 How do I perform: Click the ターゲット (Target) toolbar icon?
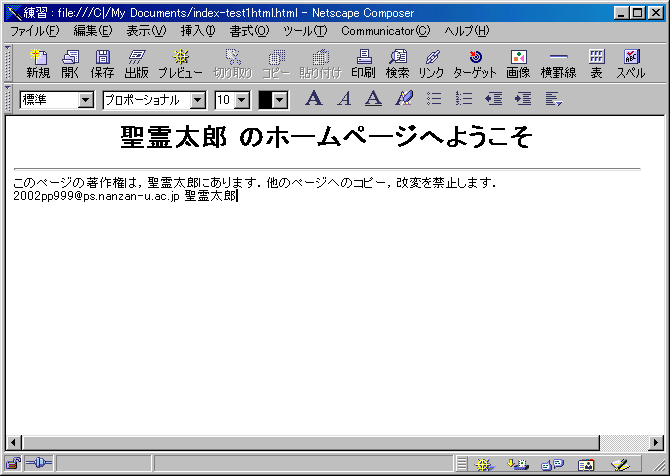(475, 63)
